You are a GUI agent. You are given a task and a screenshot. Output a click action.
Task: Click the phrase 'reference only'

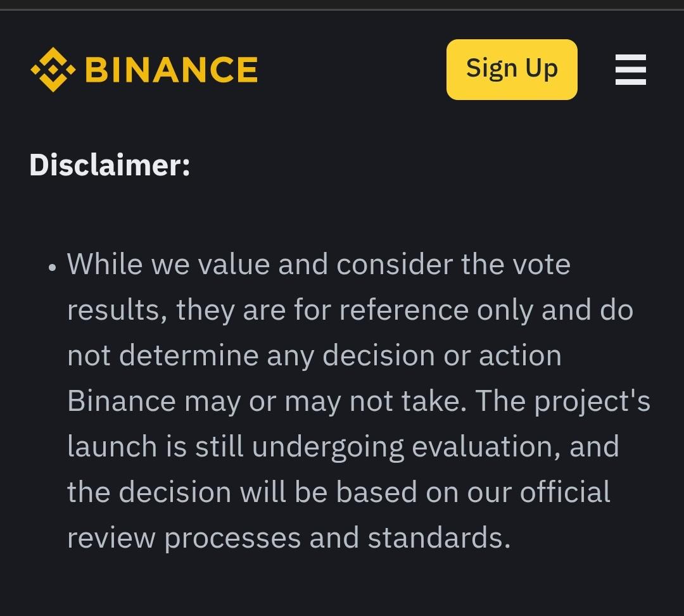[x=436, y=311]
